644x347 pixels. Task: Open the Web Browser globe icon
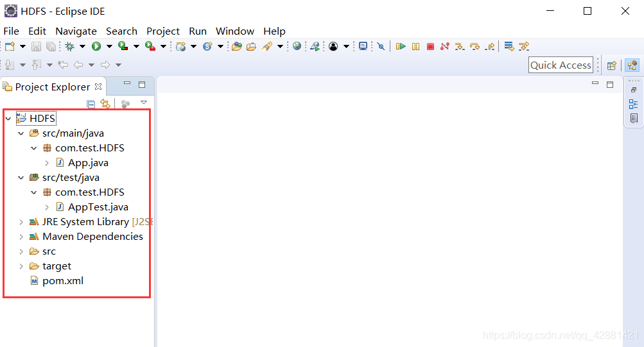pyautogui.click(x=297, y=46)
